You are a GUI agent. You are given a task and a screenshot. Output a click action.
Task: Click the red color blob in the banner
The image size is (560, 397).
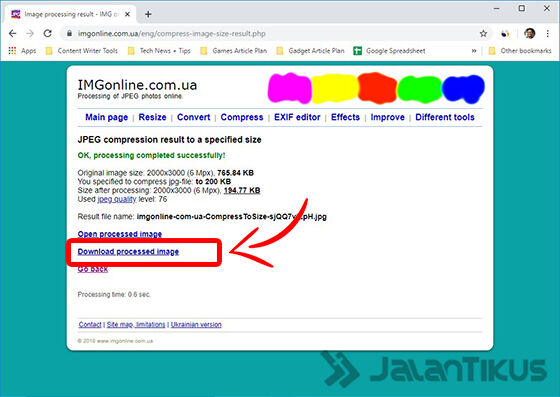378,88
